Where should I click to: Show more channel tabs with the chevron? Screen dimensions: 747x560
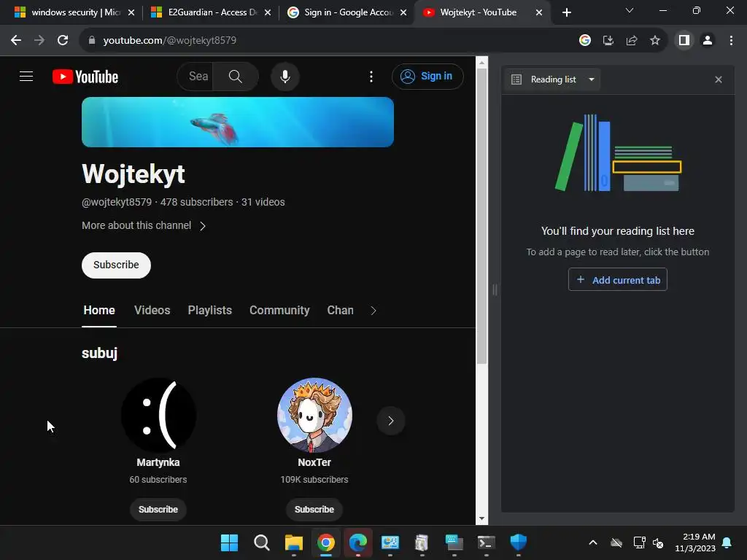pos(373,311)
